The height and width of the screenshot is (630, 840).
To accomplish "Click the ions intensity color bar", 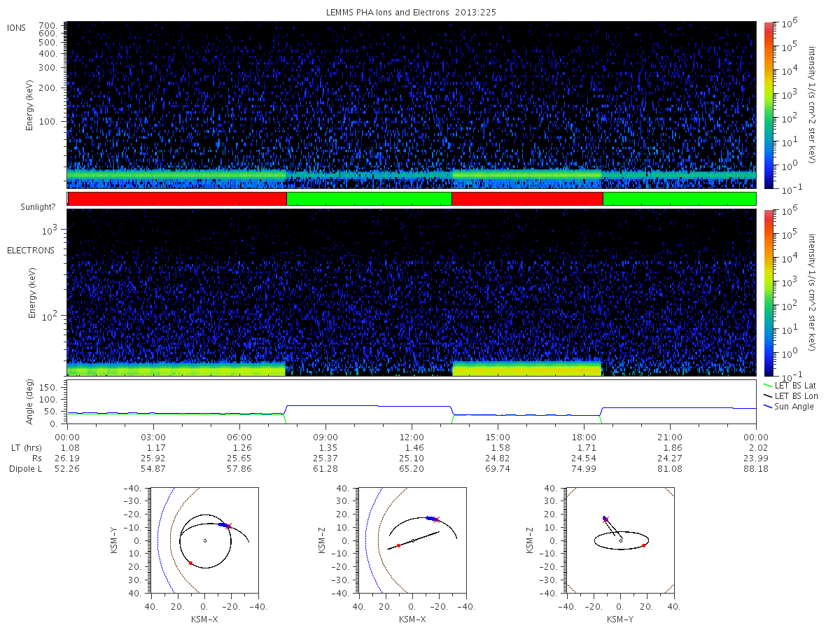I will [768, 105].
